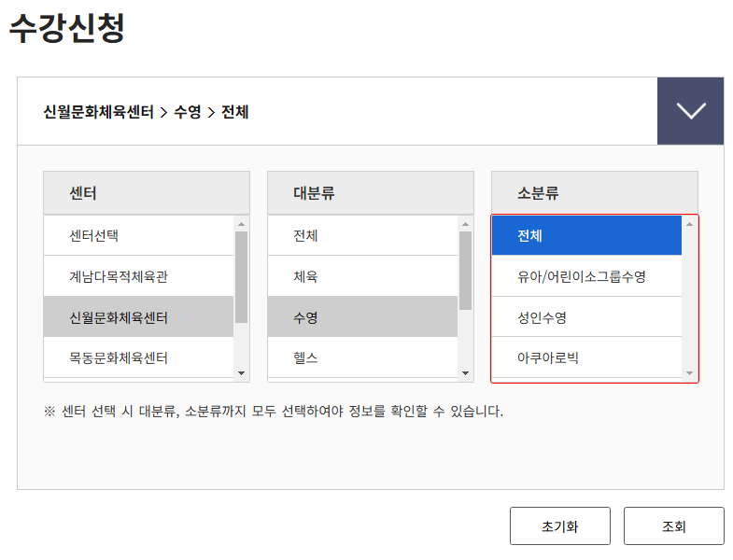Click 대분류 list scroll up arrow
This screenshot has width=733, height=560.
465,224
